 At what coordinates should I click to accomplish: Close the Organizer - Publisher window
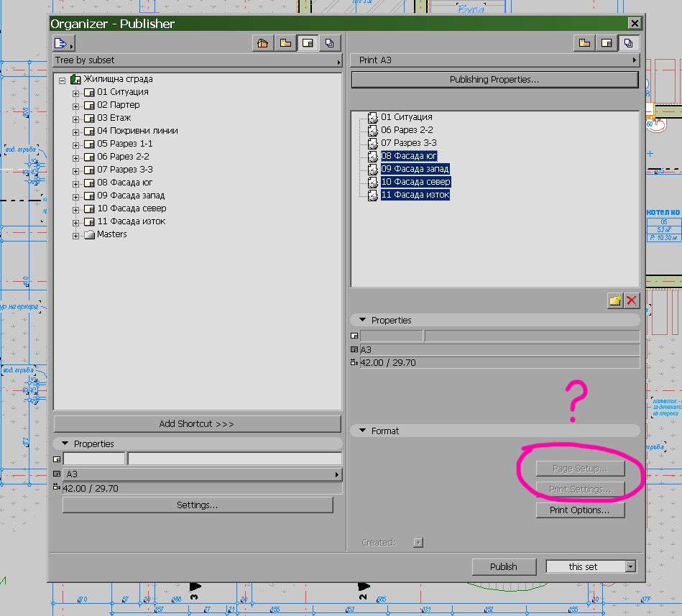click(x=635, y=23)
